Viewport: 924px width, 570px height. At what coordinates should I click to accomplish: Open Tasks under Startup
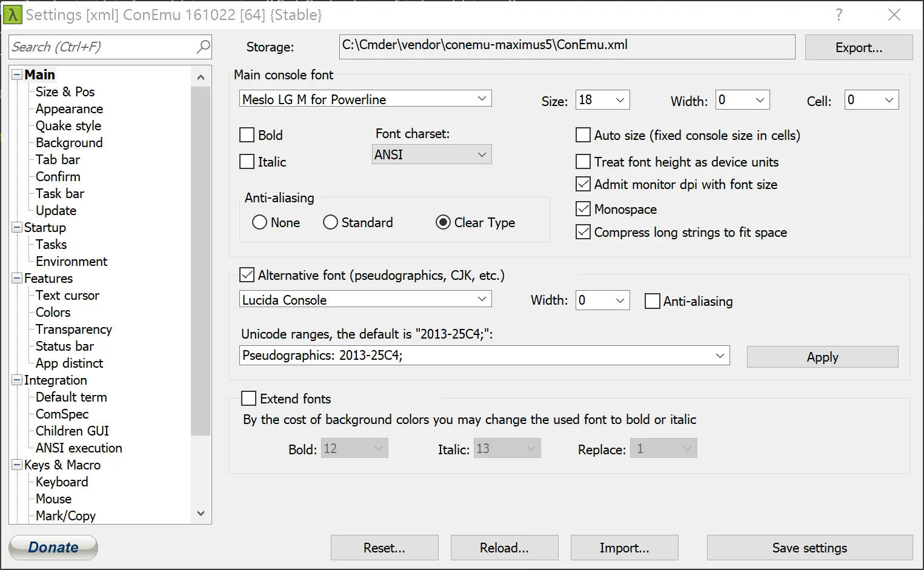tap(51, 245)
